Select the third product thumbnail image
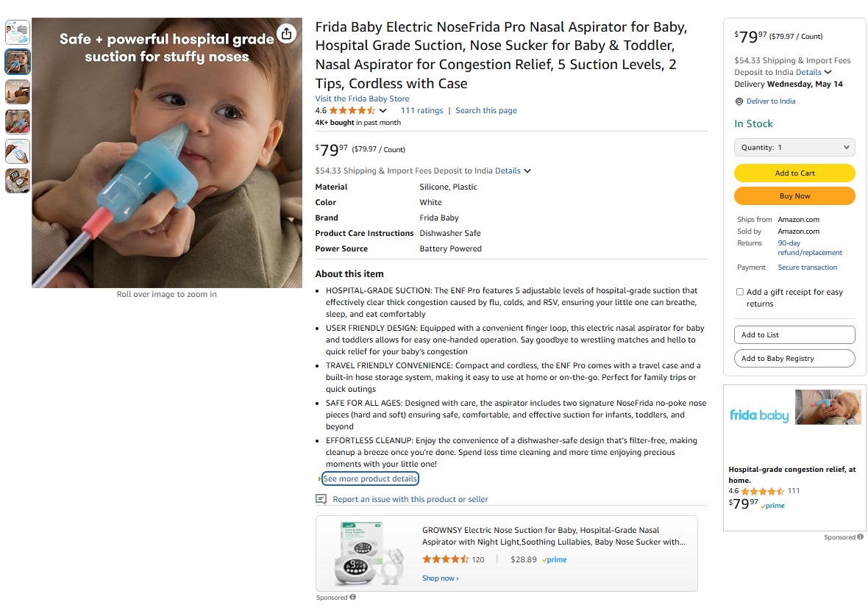 pos(18,92)
